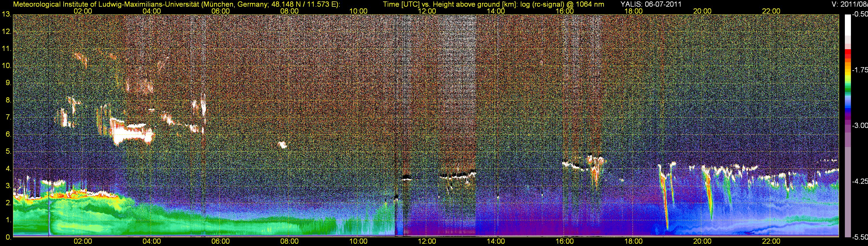Viewport: 868px width, 246px height.
Task: Click the -0.50 value on the colorbar
Action: click(x=860, y=14)
